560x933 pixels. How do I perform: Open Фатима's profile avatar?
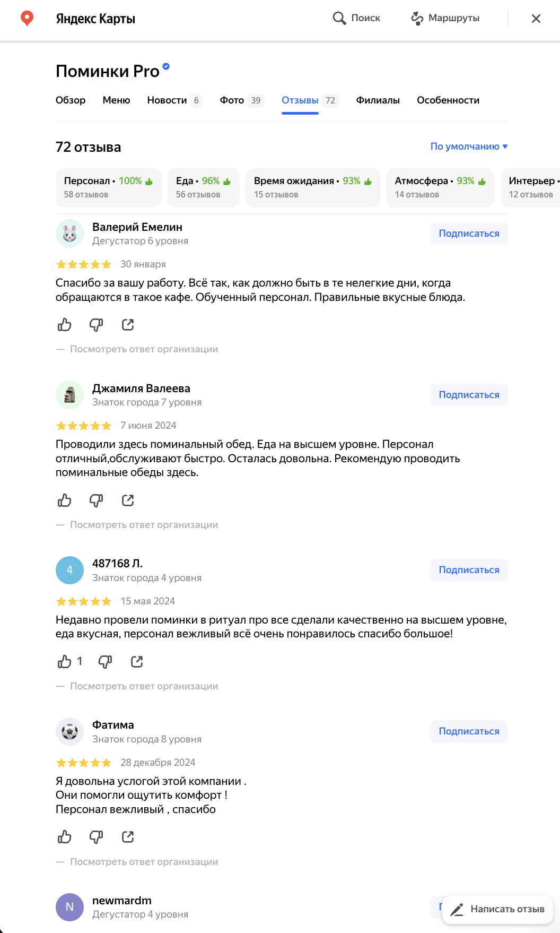click(x=69, y=732)
